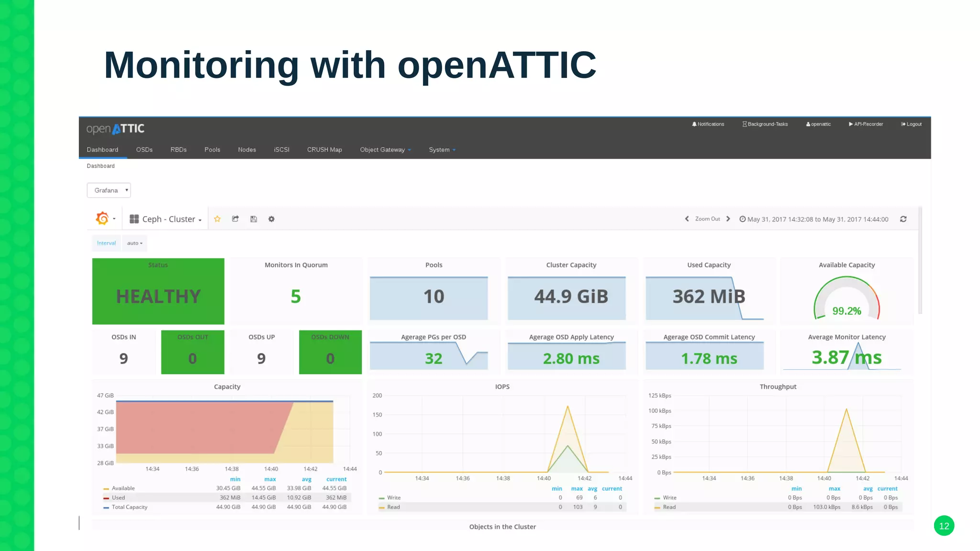Click the openATTIC logo
This screenshot has width=980, height=551.
click(115, 129)
